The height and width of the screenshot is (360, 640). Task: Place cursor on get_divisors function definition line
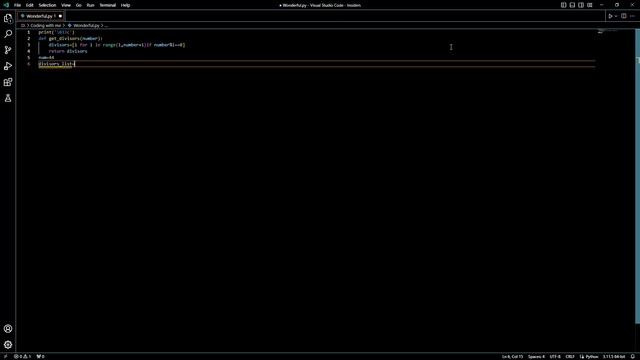71,38
